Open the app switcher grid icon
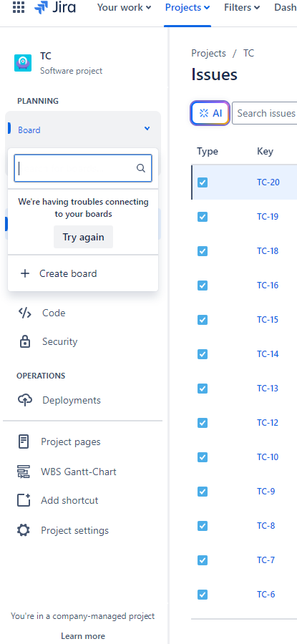Image resolution: width=297 pixels, height=644 pixels. coord(19,7)
